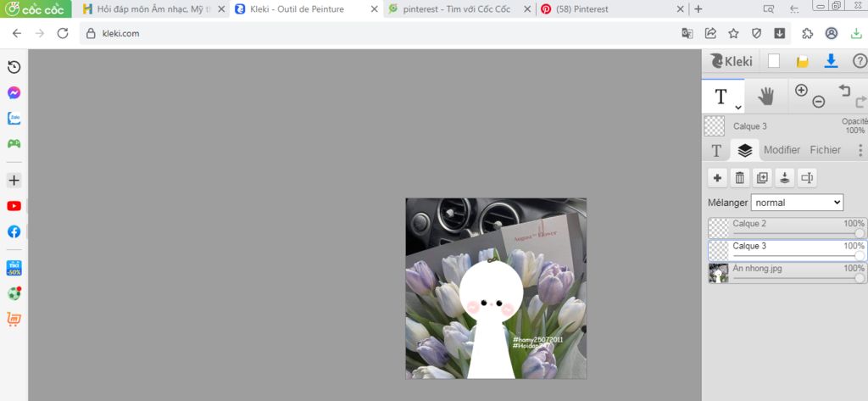868x401 pixels.
Task: Open the three-dot more options menu
Action: click(x=860, y=150)
